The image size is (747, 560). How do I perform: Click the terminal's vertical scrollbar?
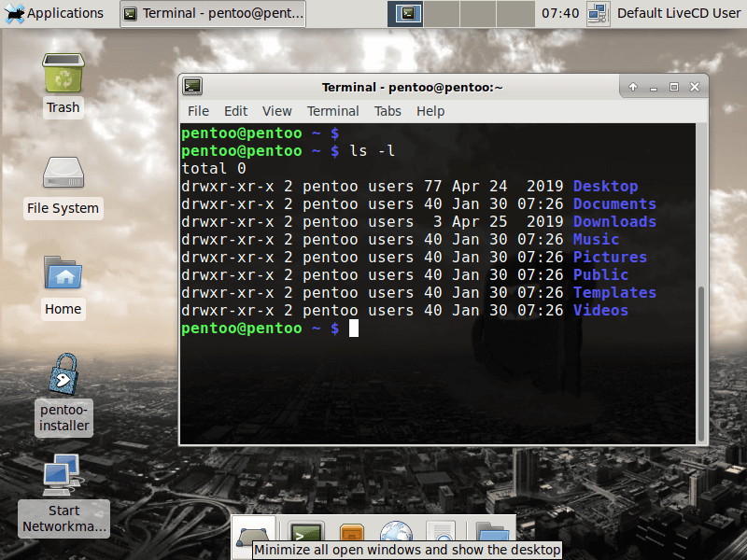pos(701,364)
